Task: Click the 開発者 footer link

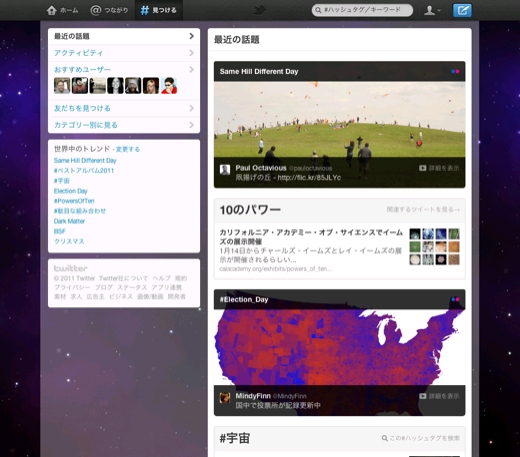Action: (176, 297)
